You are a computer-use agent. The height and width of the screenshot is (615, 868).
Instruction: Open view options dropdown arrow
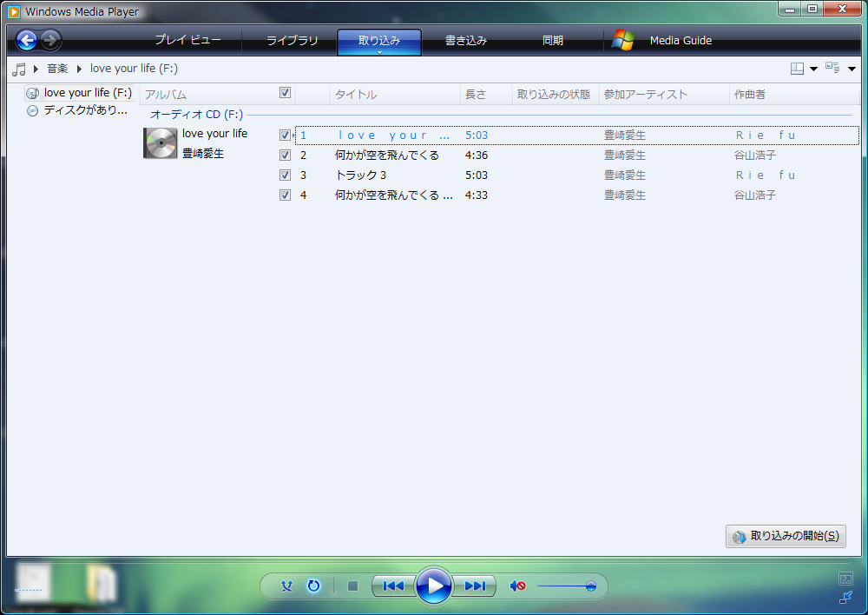point(852,69)
